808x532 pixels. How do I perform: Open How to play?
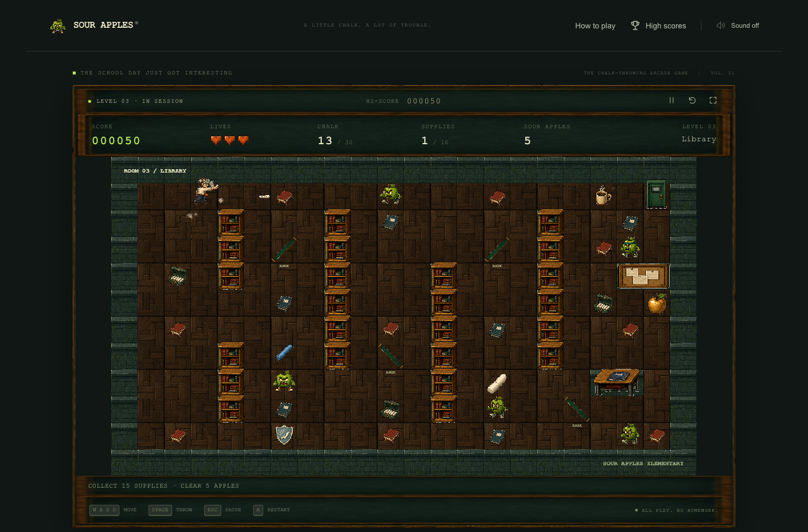(595, 25)
